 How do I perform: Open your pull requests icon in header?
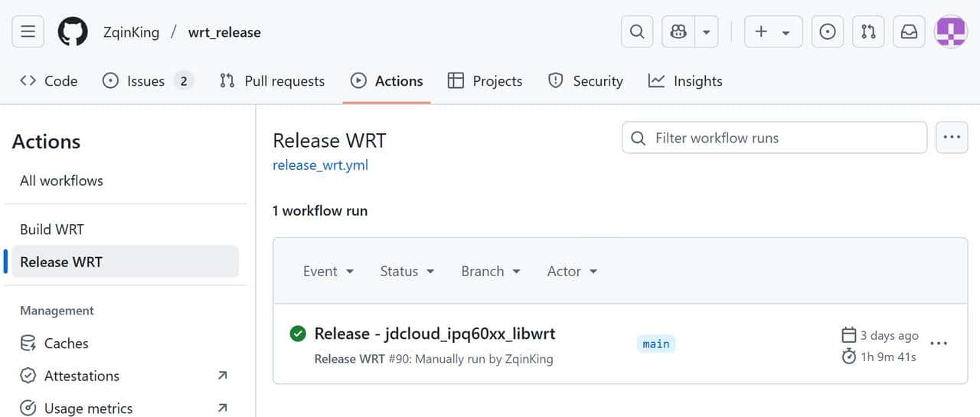(868, 31)
